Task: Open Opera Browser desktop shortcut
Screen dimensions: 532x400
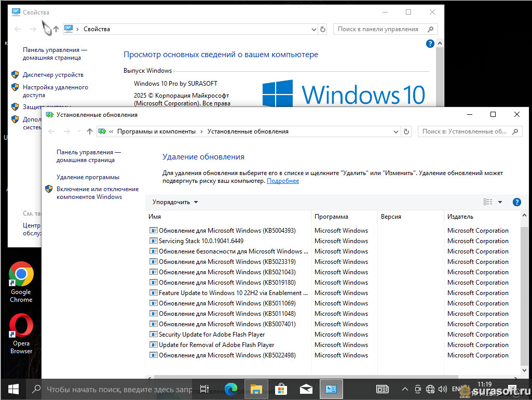Action: click(21, 334)
